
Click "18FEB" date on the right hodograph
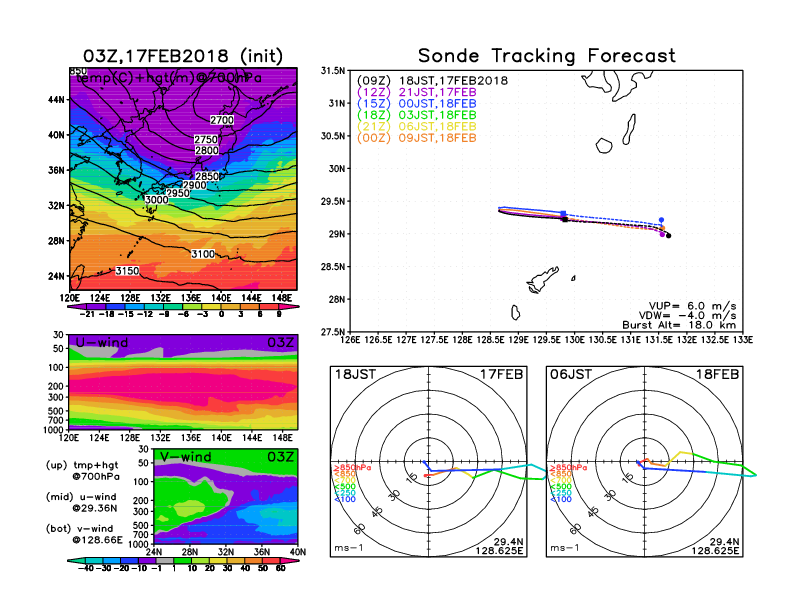point(717,375)
